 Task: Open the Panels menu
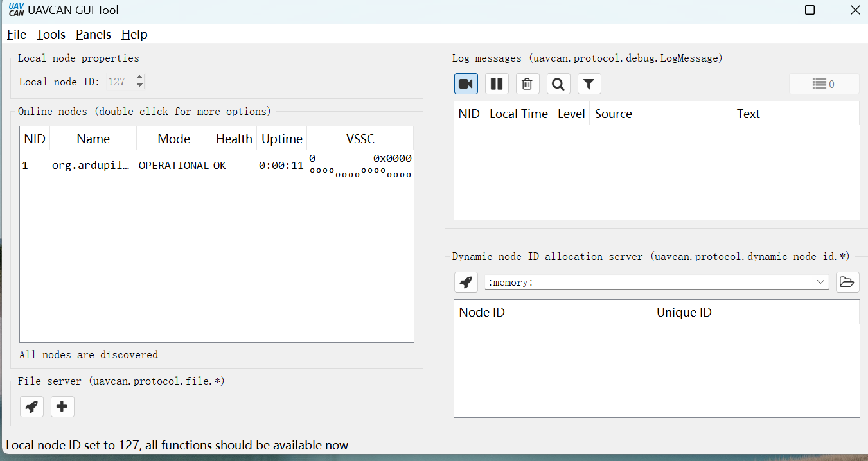click(93, 35)
